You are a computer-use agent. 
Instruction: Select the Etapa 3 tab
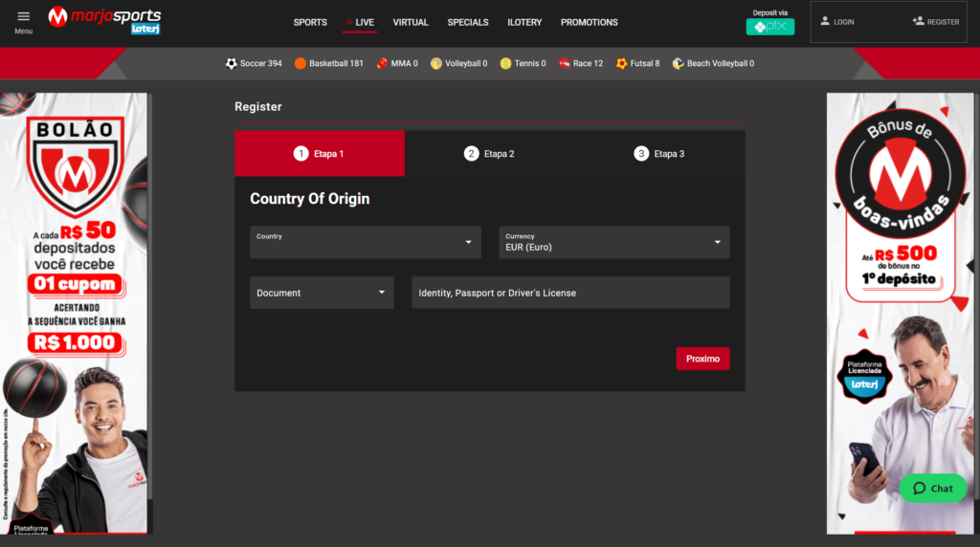click(659, 154)
